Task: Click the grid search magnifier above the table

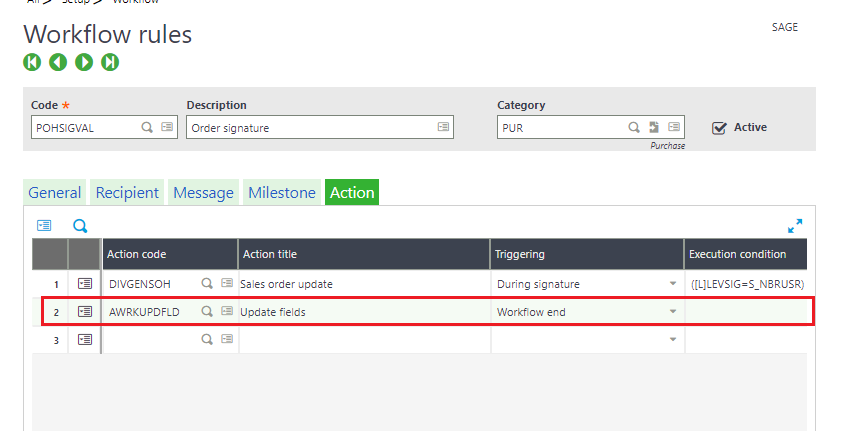Action: coord(80,226)
